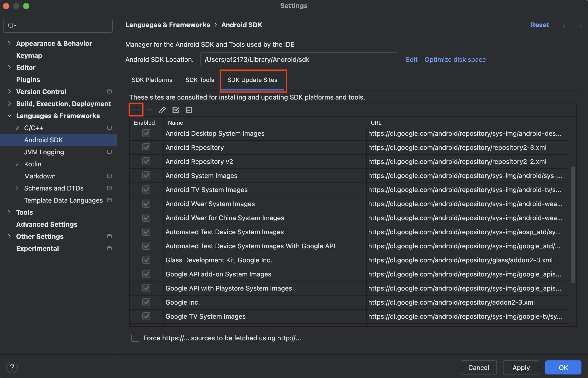Expand the Kotlin tree node

[x=17, y=164]
